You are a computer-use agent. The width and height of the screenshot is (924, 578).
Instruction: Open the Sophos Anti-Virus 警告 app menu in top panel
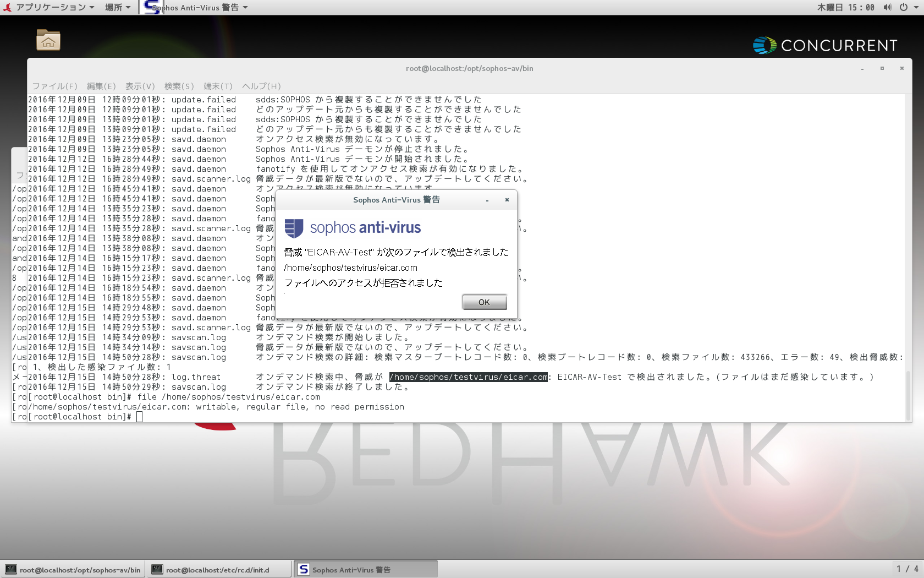[200, 7]
